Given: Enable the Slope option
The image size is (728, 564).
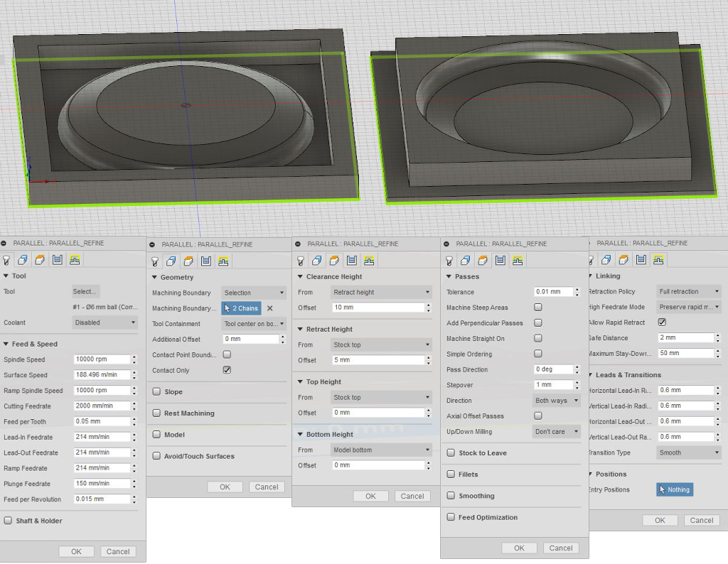Looking at the screenshot, I should point(156,392).
